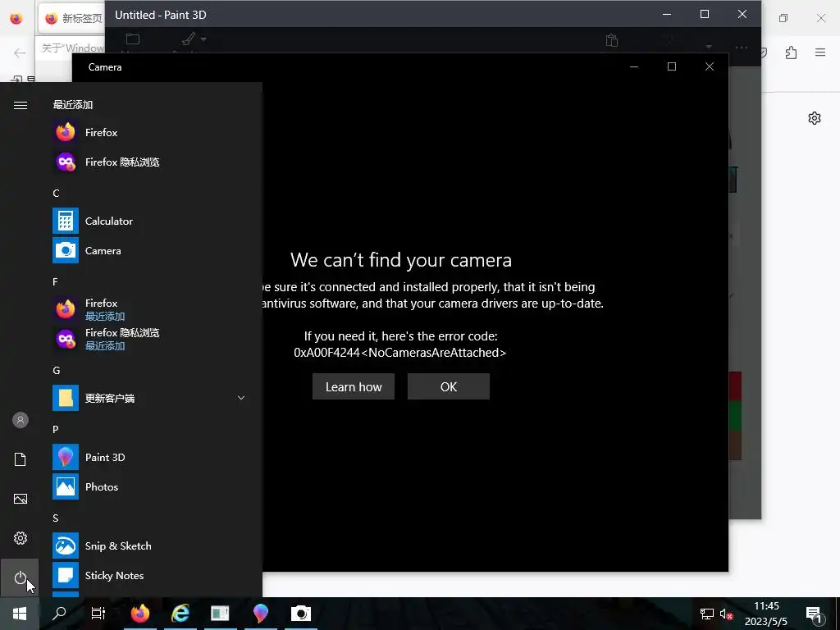Jump to letter G section header
The image size is (840, 630).
57,371
